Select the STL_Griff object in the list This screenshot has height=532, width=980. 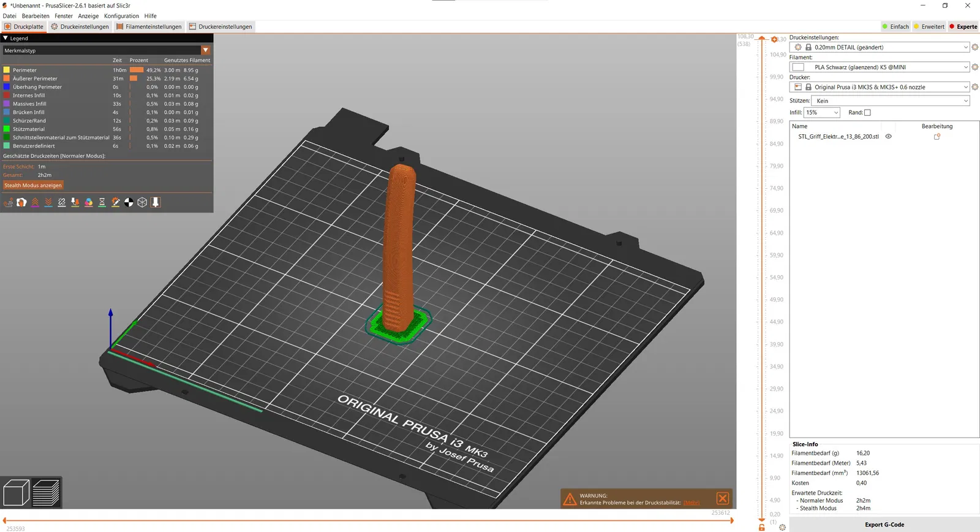(838, 137)
